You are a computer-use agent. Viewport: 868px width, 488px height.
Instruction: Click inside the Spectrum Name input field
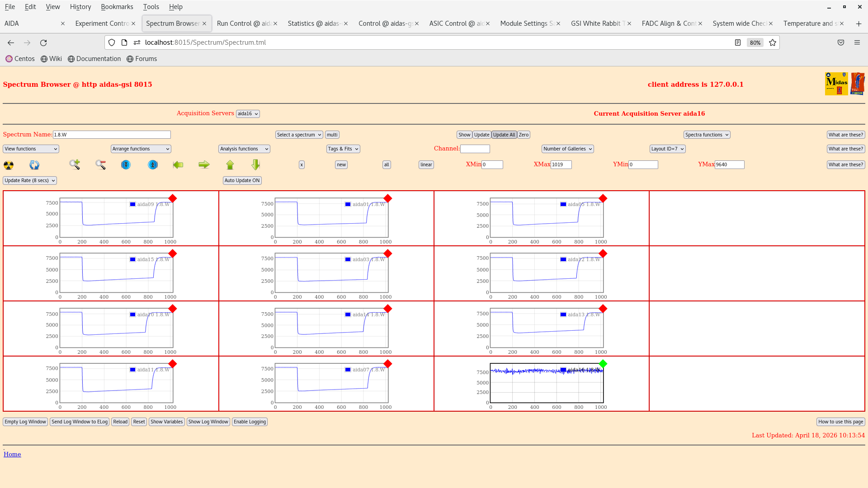coord(112,135)
